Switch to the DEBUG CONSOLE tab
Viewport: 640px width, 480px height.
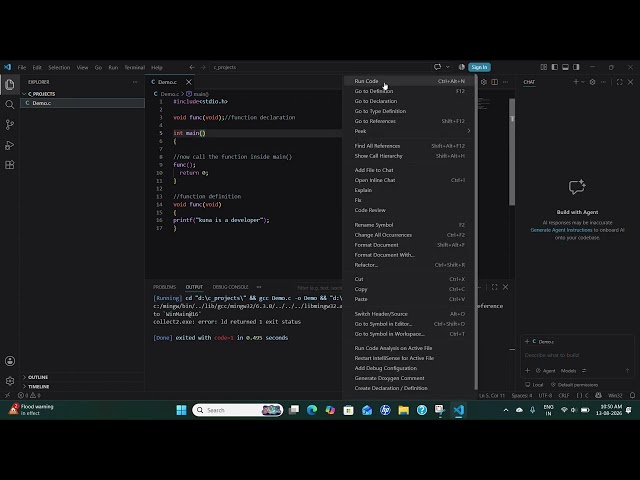[x=230, y=287]
